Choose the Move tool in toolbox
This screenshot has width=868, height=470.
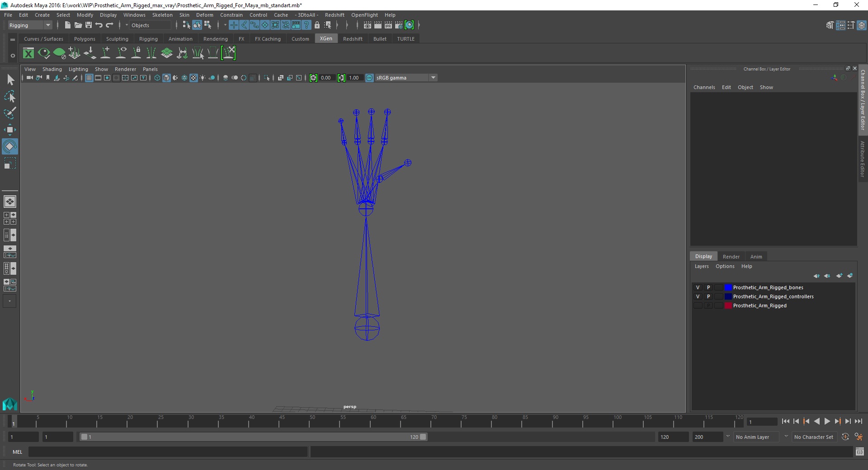click(10, 130)
